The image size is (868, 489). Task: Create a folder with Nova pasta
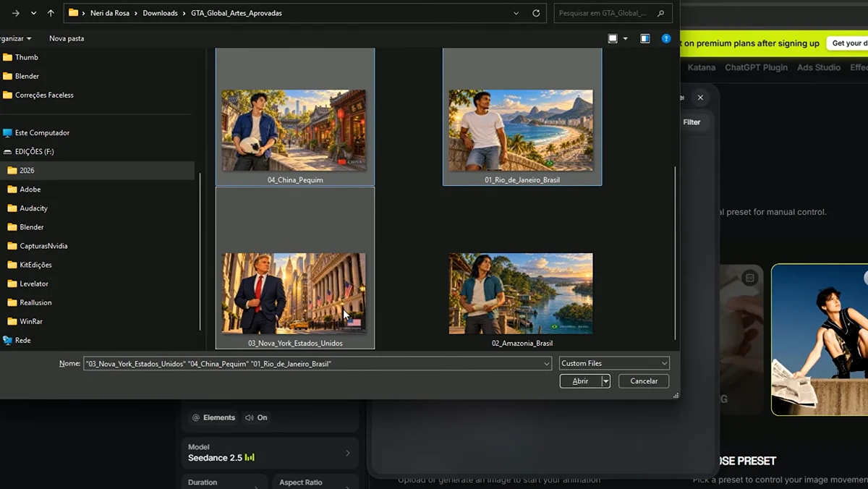67,38
